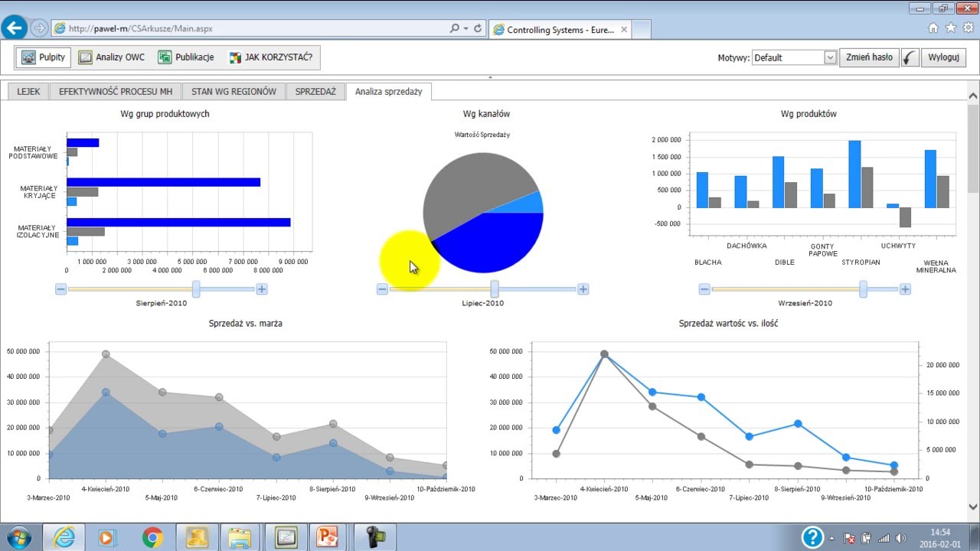This screenshot has height=551, width=980.
Task: Open the Analizy OWC section
Action: tap(111, 57)
